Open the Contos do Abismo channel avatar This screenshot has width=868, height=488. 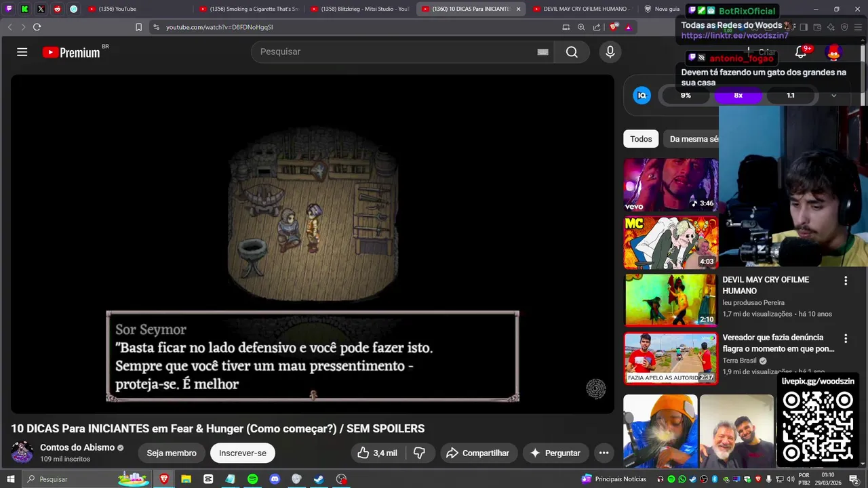click(x=22, y=453)
